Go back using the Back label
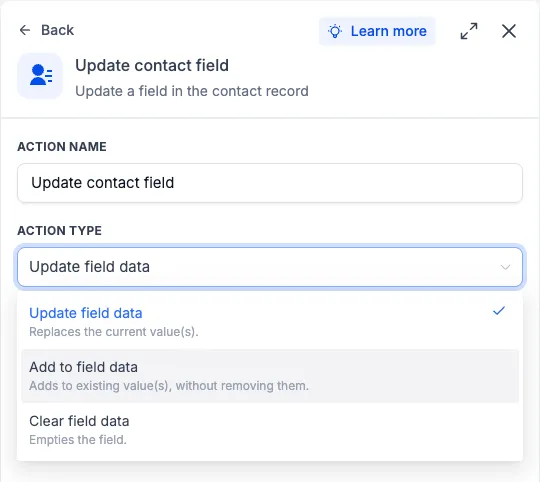This screenshot has width=540, height=482. point(58,30)
